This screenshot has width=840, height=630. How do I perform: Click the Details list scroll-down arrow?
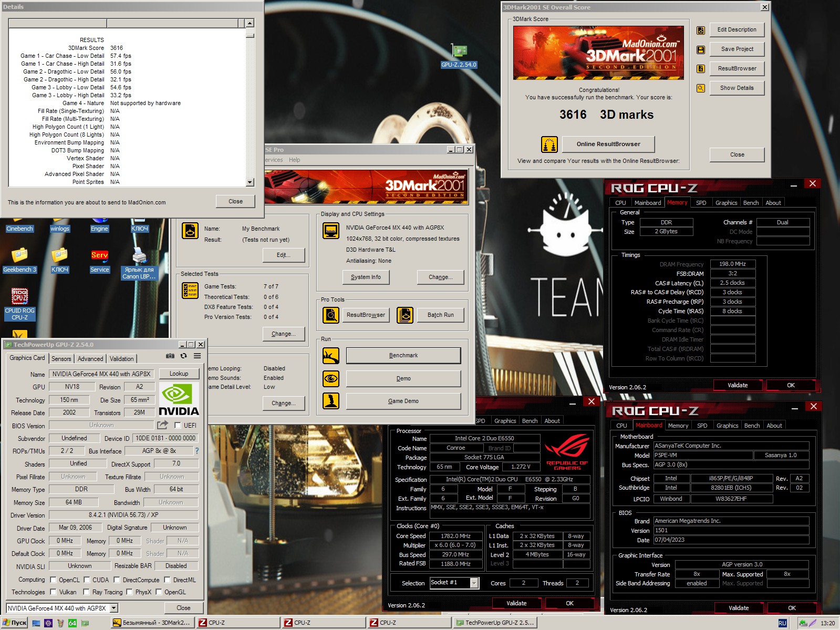(x=250, y=182)
